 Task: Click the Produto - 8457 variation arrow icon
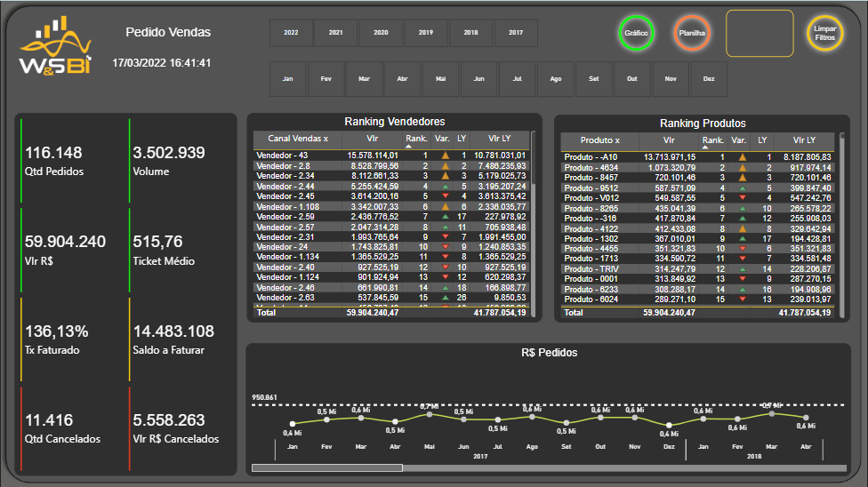[743, 178]
